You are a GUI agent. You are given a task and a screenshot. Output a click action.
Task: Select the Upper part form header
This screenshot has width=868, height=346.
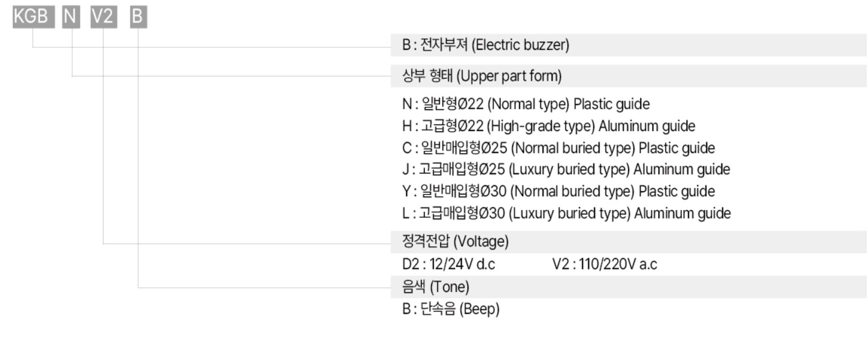coord(632,77)
